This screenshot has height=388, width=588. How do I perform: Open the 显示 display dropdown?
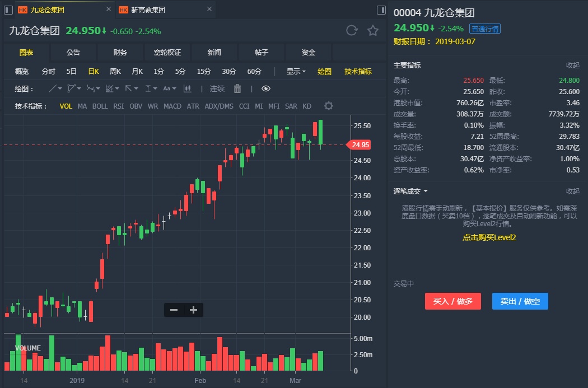[x=296, y=71]
